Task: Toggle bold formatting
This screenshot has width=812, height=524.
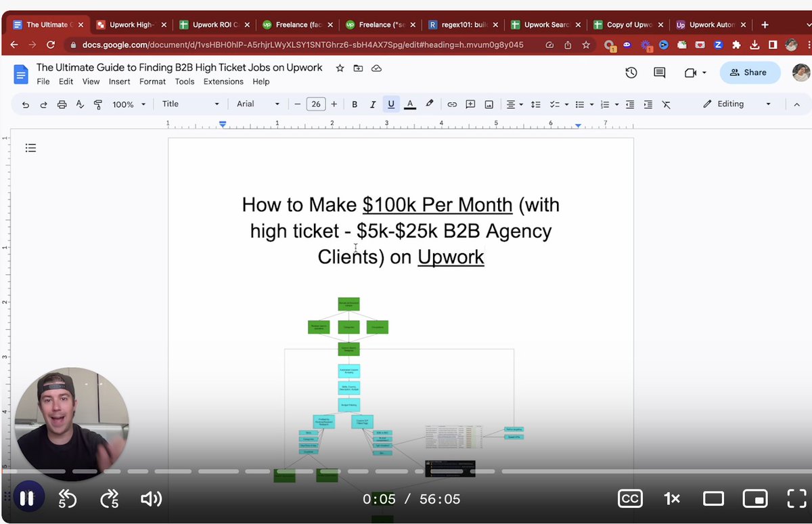Action: [x=355, y=104]
